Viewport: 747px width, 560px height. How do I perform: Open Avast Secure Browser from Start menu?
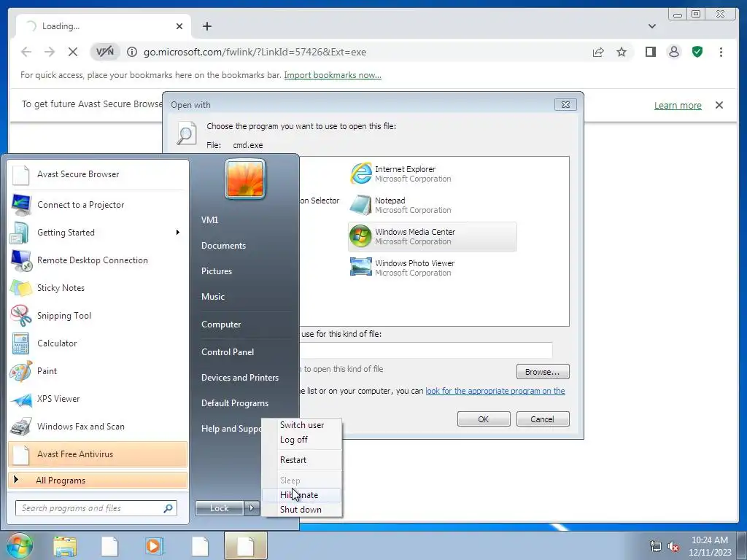tap(98, 174)
